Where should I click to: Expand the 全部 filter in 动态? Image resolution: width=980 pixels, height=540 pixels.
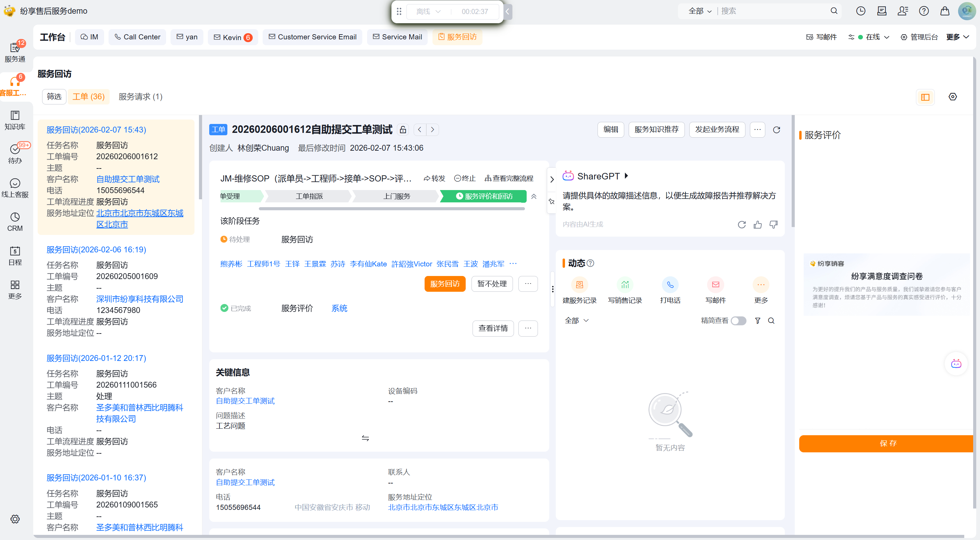point(576,321)
